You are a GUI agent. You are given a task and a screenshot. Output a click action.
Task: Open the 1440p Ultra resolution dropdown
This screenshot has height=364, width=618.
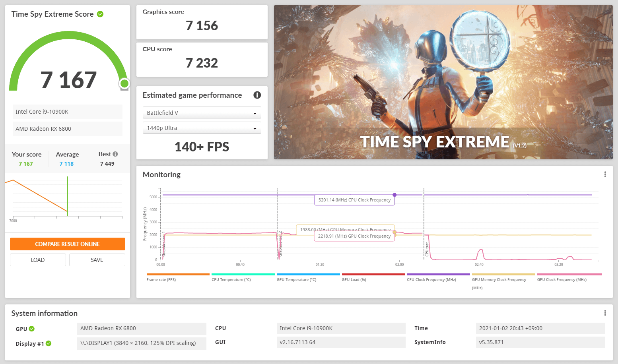tap(202, 128)
